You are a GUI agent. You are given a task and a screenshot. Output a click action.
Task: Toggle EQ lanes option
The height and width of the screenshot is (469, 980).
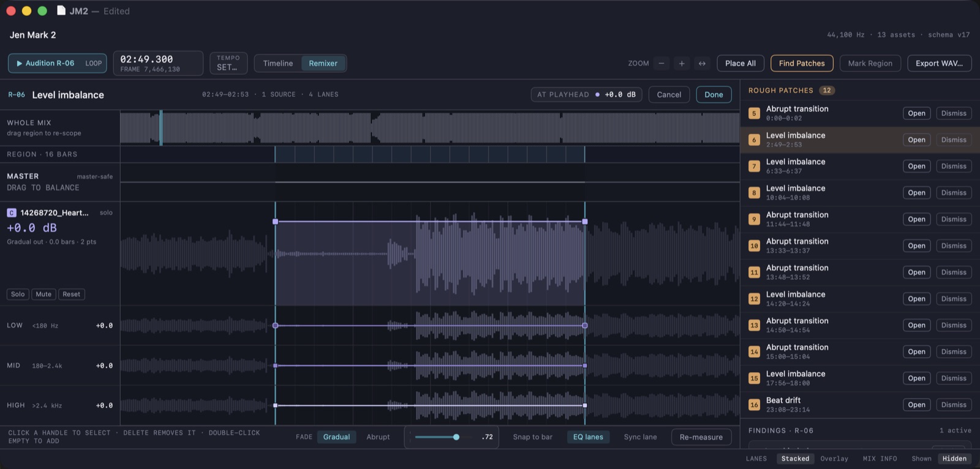coord(588,437)
